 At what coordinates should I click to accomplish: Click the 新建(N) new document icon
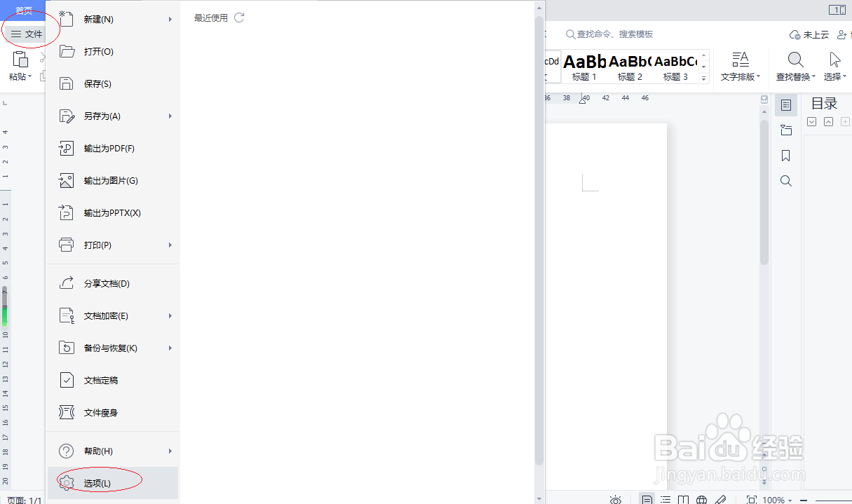point(67,19)
